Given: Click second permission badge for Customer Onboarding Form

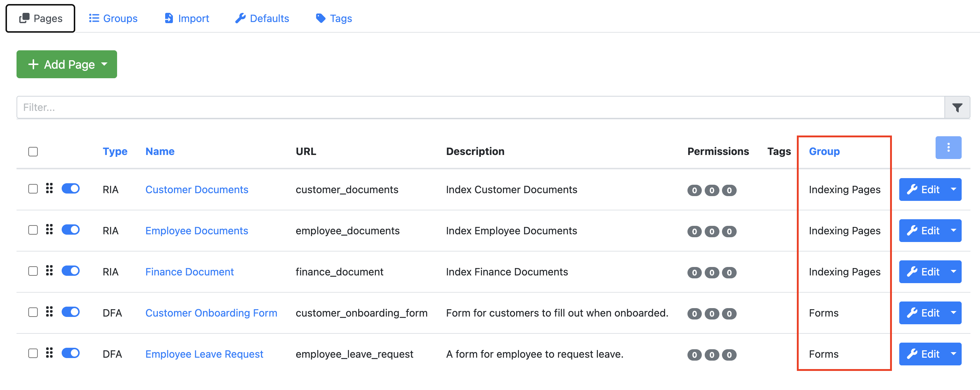Looking at the screenshot, I should click(712, 314).
